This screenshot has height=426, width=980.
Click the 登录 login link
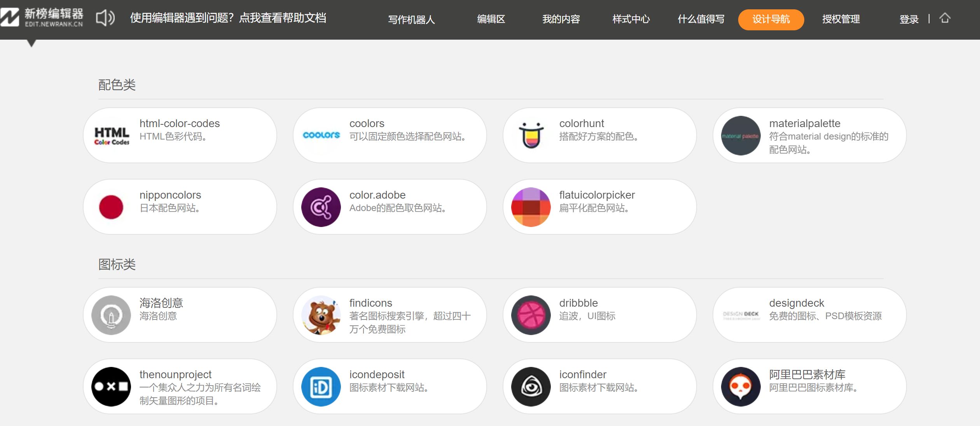coord(909,19)
